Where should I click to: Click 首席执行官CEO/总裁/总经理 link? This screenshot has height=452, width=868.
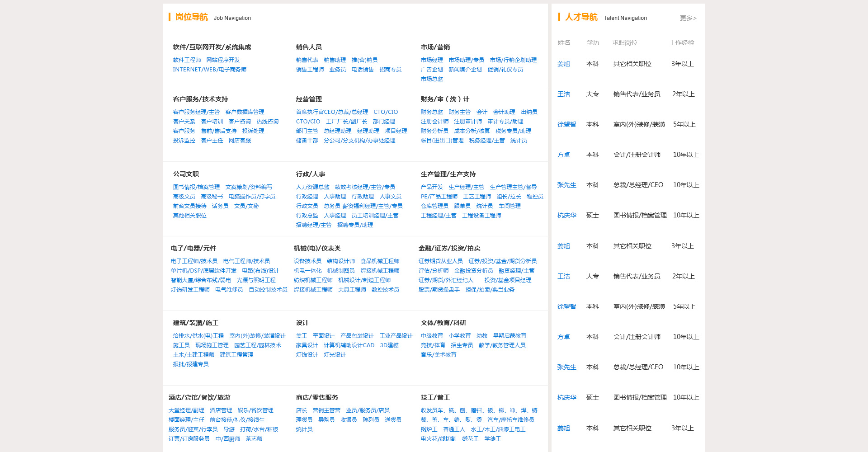(x=332, y=112)
